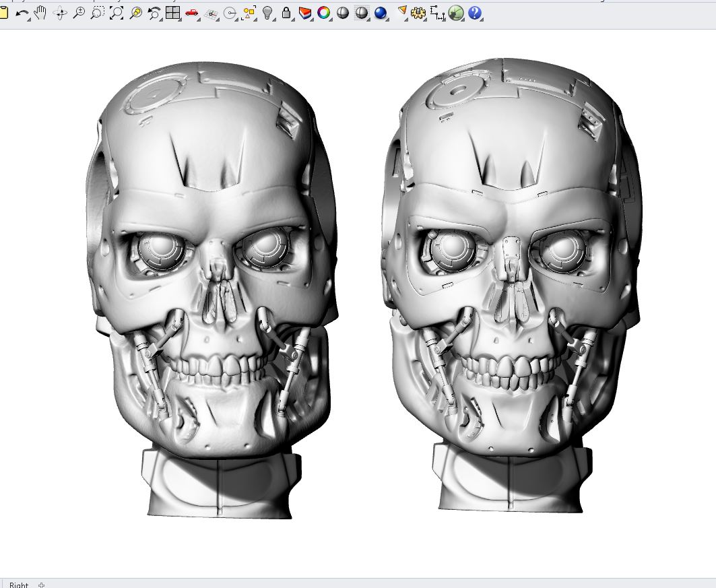This screenshot has width=716, height=588.
Task: Open Help with the question mark icon
Action: pyautogui.click(x=474, y=13)
